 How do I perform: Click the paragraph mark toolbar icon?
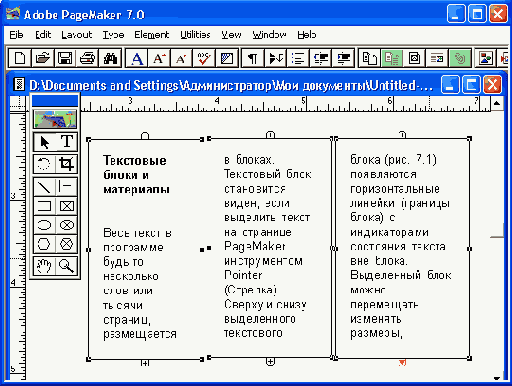(253, 58)
